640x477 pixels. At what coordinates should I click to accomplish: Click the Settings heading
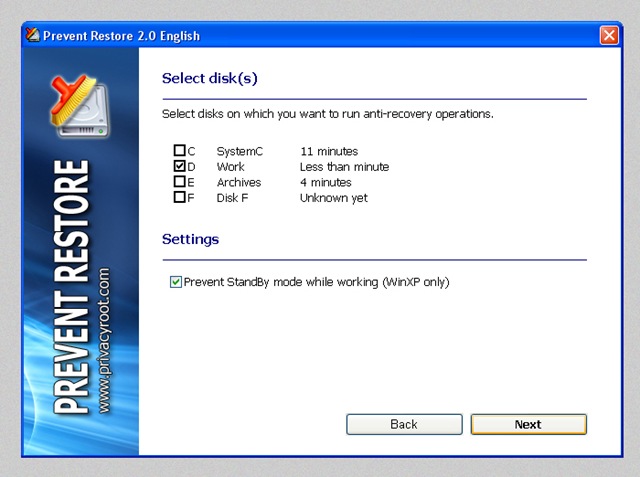click(191, 239)
